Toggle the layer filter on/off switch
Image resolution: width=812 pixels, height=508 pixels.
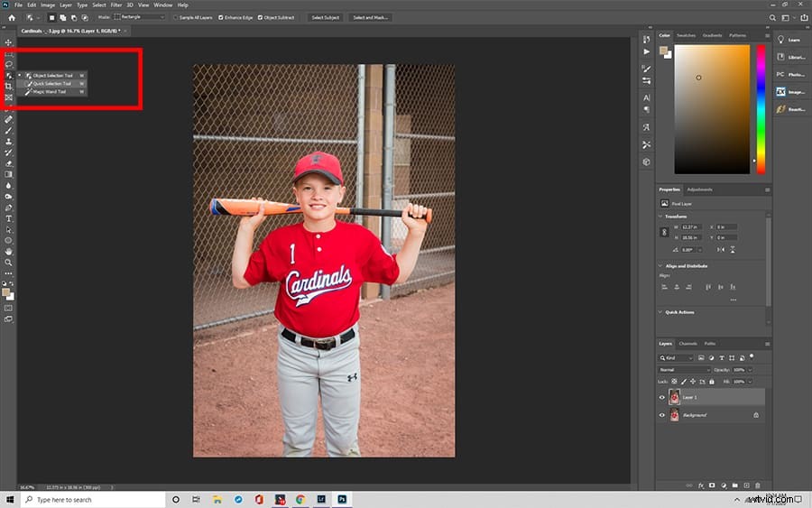coord(752,356)
